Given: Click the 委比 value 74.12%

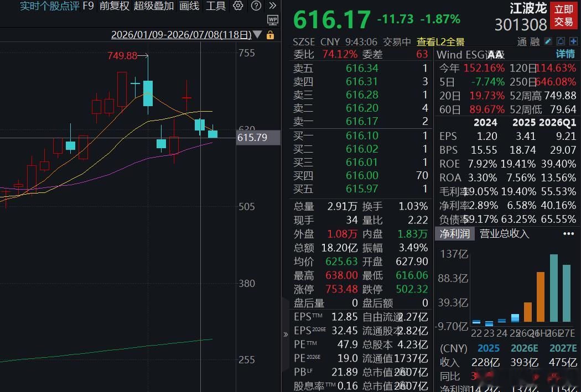Looking at the screenshot, I should tap(340, 54).
